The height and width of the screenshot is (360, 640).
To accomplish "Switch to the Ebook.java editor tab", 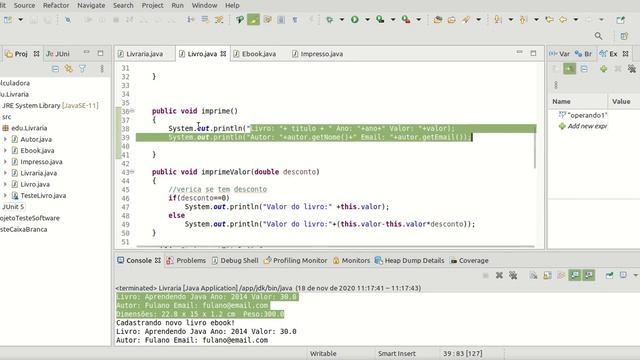I will 255,54.
